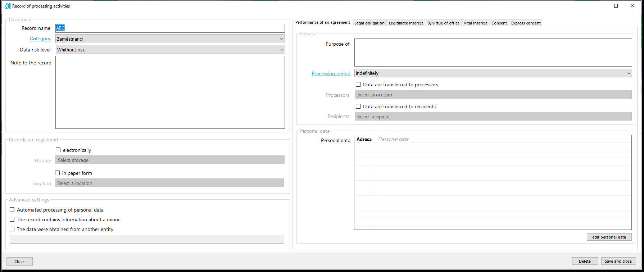Image resolution: width=644 pixels, height=272 pixels.
Task: Tick record contains information about a minor
Action: point(12,219)
